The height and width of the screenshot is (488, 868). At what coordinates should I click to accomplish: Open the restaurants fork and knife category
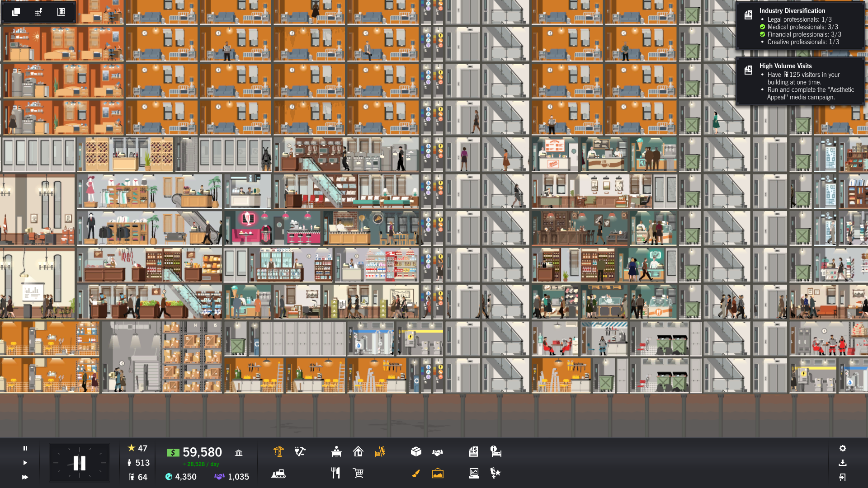click(x=335, y=473)
